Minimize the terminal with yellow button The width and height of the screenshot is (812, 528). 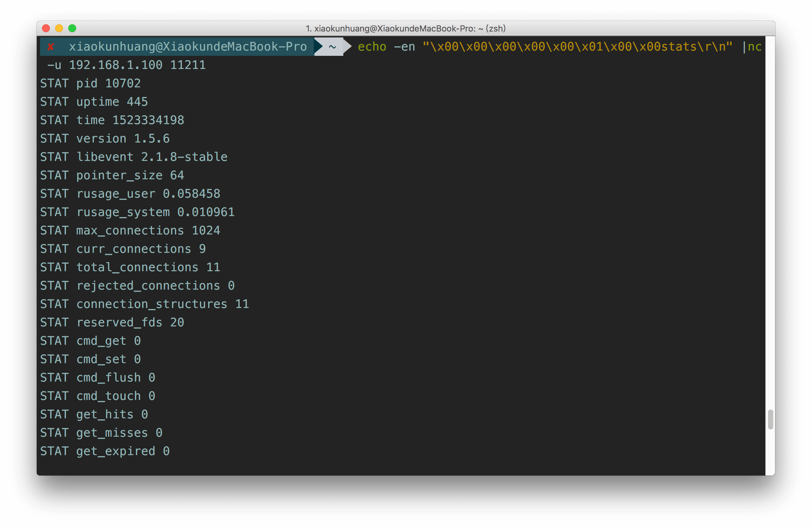(x=59, y=28)
